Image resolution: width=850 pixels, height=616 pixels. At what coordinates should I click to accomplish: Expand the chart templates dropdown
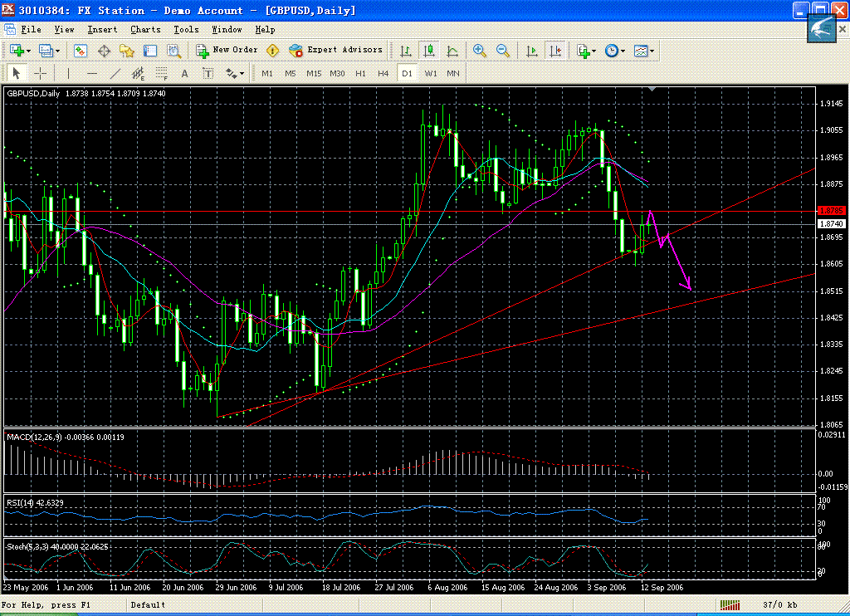click(x=652, y=51)
